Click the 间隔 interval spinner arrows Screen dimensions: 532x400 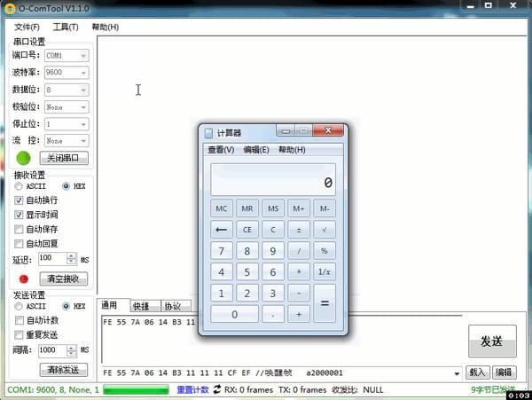click(71, 350)
